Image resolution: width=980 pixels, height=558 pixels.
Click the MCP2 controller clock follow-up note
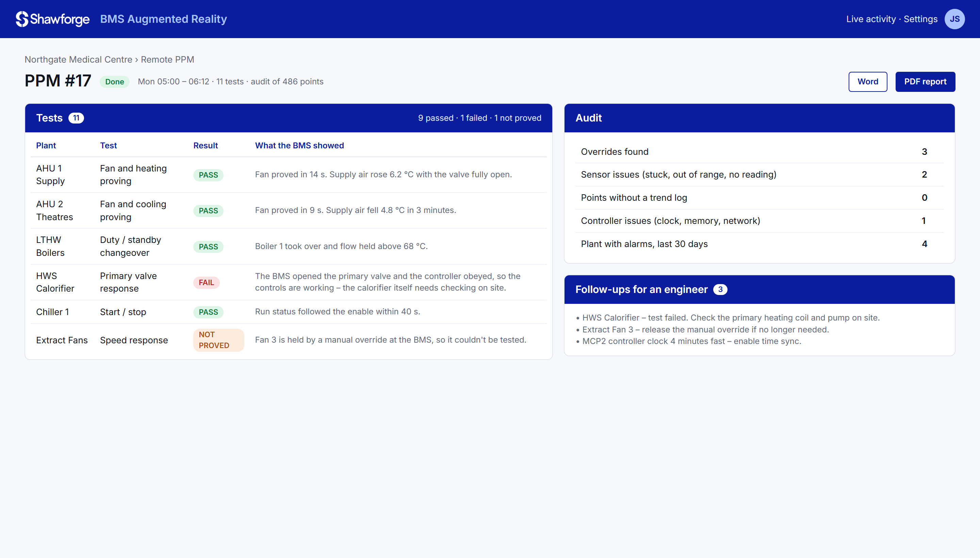click(x=688, y=342)
